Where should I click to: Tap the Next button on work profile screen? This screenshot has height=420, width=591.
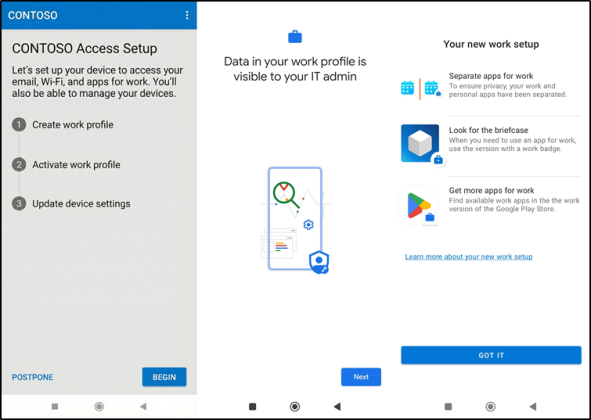pos(361,377)
